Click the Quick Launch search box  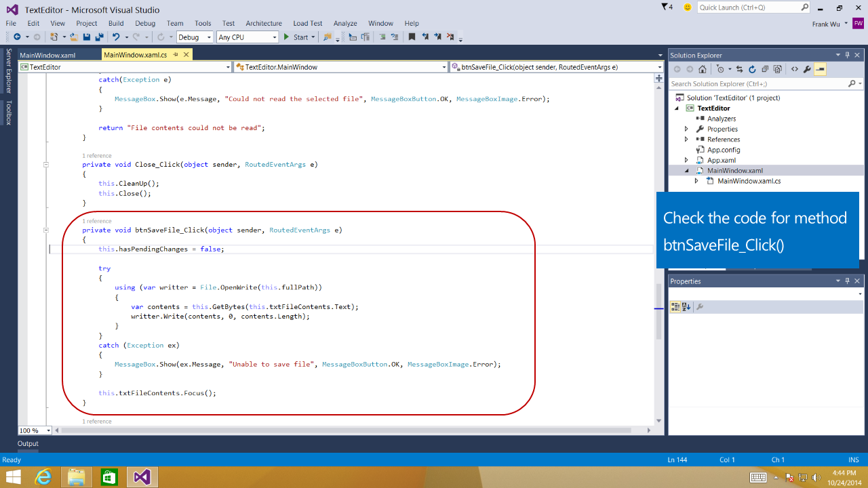(753, 7)
